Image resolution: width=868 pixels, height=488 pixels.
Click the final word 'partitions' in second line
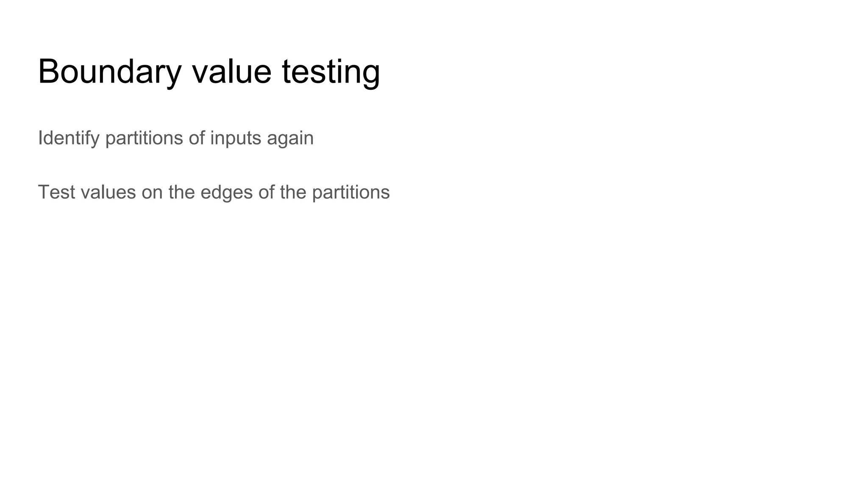tap(351, 192)
